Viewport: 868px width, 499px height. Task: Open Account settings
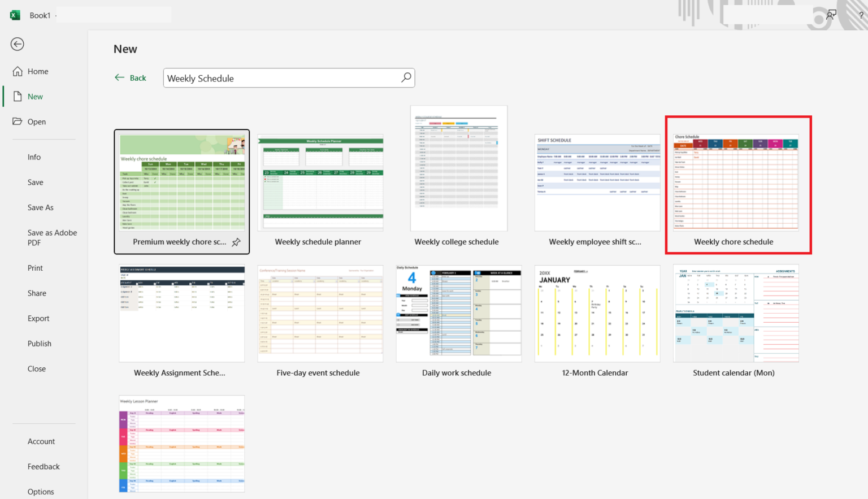pos(41,441)
